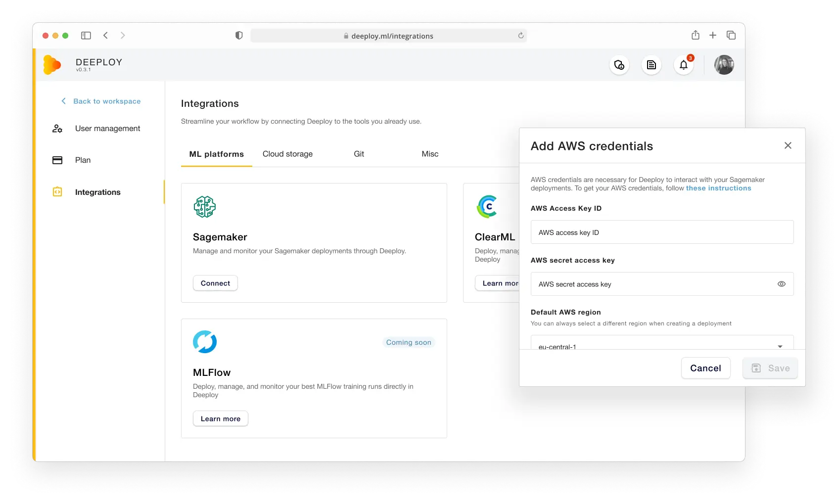The image size is (838, 504).
Task: Toggle secret access key visibility
Action: (782, 284)
